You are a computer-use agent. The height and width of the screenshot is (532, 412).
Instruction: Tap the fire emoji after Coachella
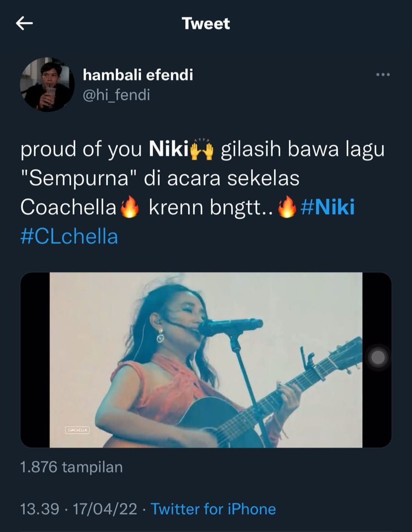129,208
